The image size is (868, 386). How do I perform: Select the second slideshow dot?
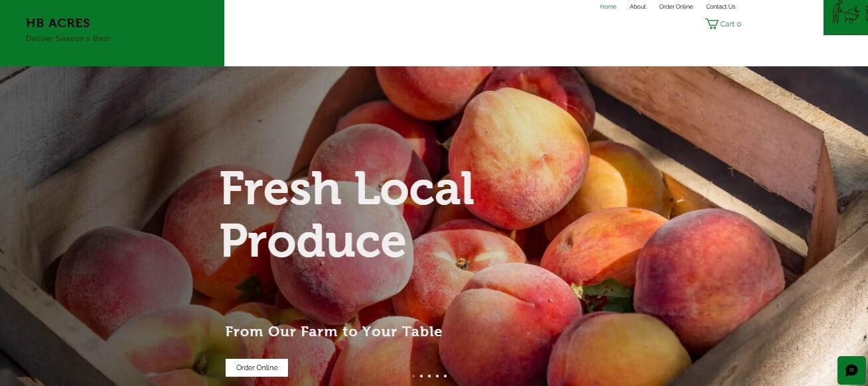421,376
